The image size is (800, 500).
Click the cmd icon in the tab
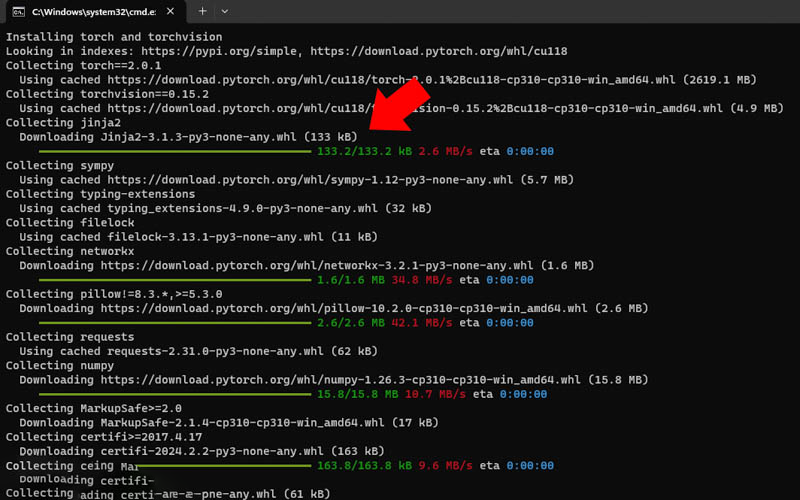pyautogui.click(x=17, y=11)
